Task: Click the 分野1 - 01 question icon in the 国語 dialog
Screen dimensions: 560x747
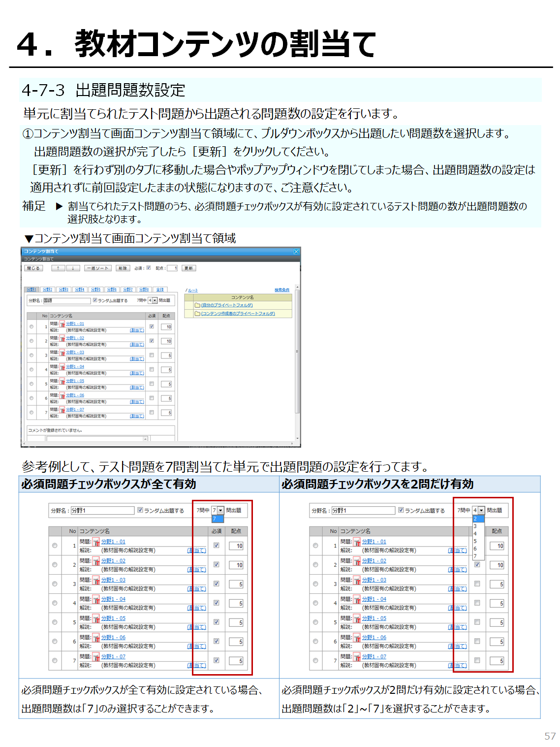Action: point(62,324)
